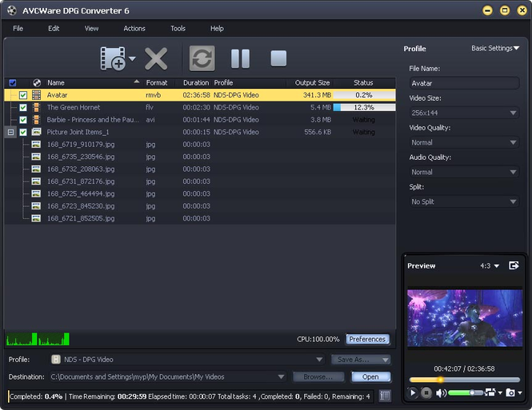Open the Edit menu
Viewport: 532px width, 410px height.
54,29
